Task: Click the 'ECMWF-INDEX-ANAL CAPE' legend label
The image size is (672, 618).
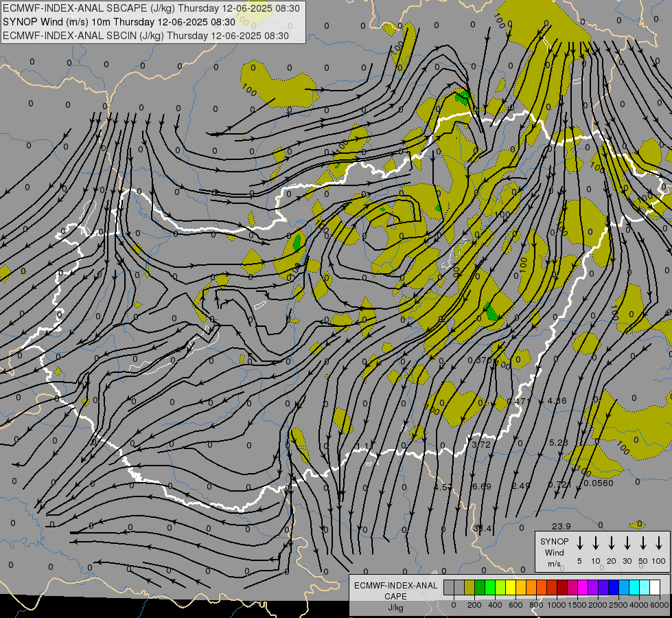Action: [x=395, y=591]
